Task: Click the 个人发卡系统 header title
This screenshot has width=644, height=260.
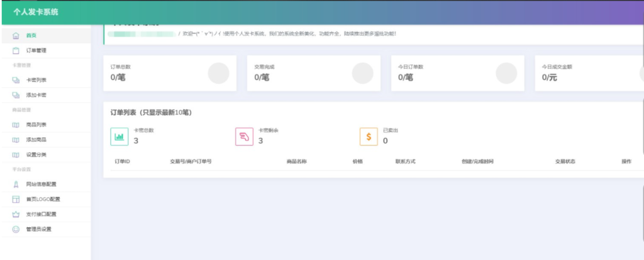Action: point(35,13)
